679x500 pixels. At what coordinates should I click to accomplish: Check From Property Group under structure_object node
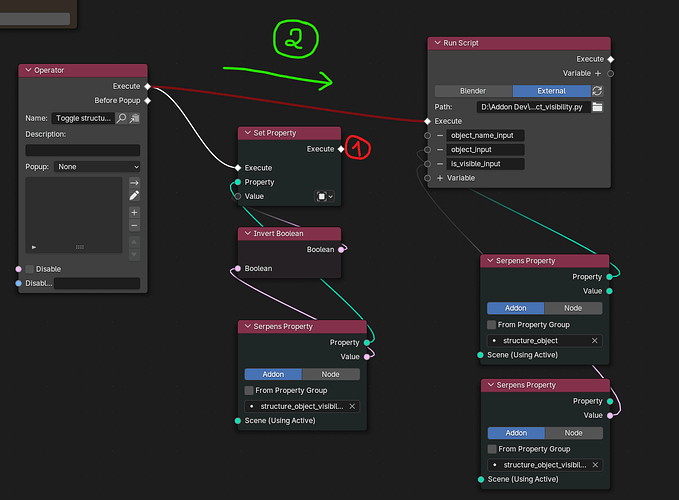pyautogui.click(x=492, y=324)
